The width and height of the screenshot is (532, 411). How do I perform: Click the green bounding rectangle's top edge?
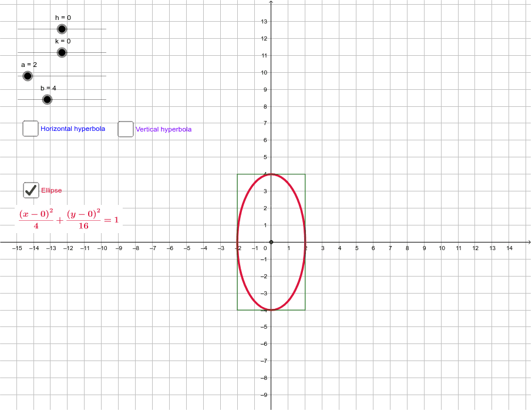pos(271,174)
